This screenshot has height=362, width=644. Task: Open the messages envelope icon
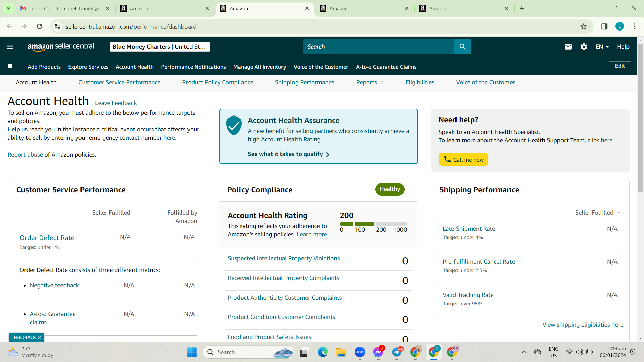568,47
